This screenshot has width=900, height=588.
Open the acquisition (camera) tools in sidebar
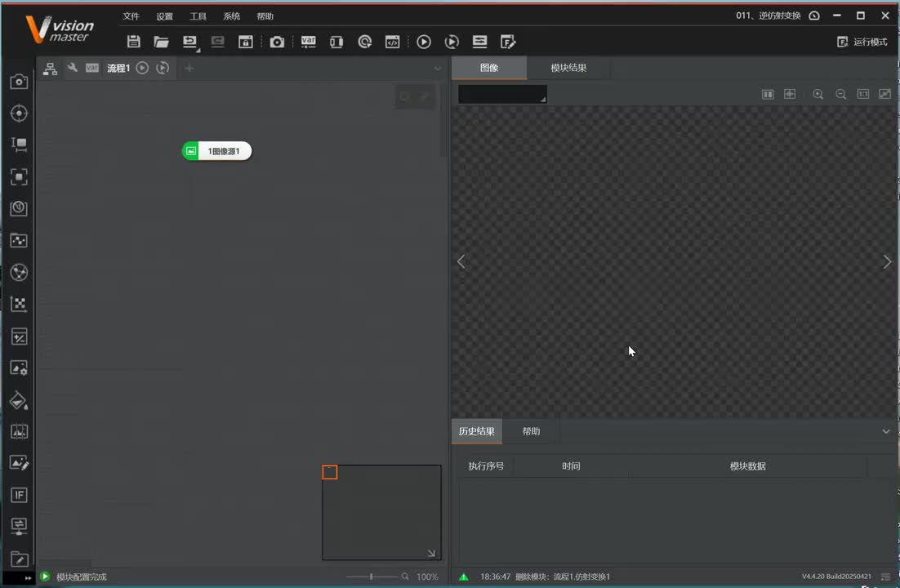[19, 81]
